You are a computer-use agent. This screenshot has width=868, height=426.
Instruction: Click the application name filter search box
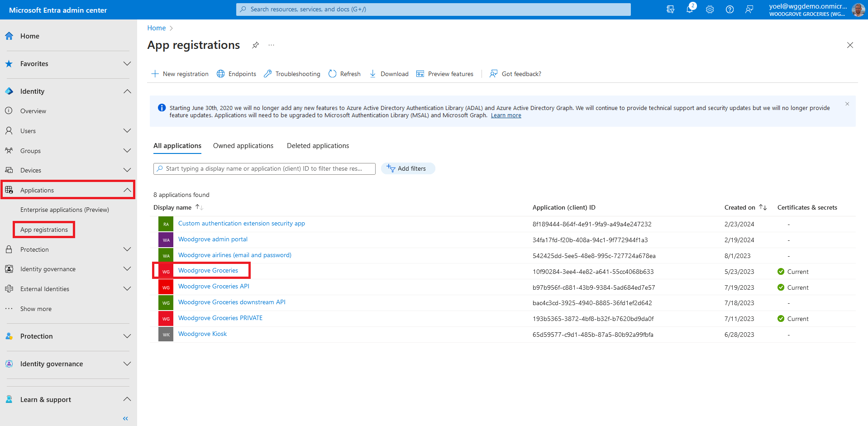pos(264,168)
